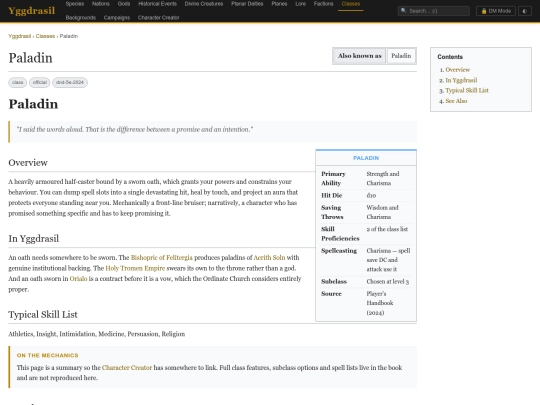Image resolution: width=540 pixels, height=405 pixels.
Task: Click the 'Strength and Charisma' infobox value
Action: tap(383, 178)
